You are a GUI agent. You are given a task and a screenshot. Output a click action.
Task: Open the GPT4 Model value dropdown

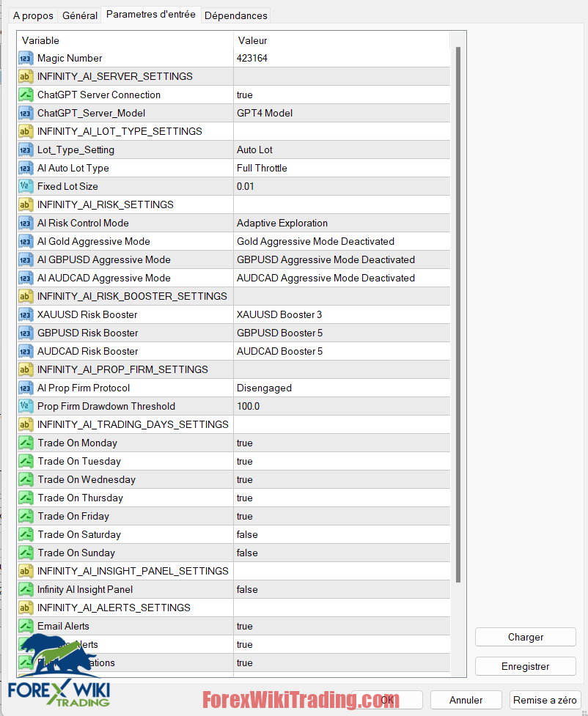tap(342, 114)
